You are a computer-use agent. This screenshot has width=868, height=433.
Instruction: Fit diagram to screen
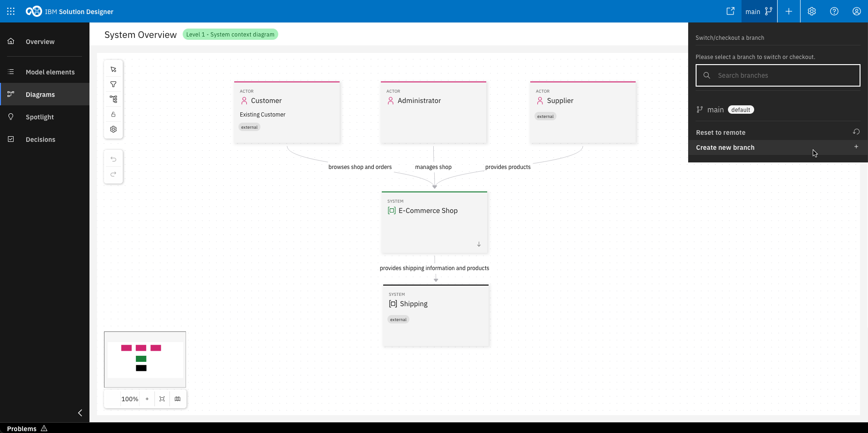(x=162, y=399)
